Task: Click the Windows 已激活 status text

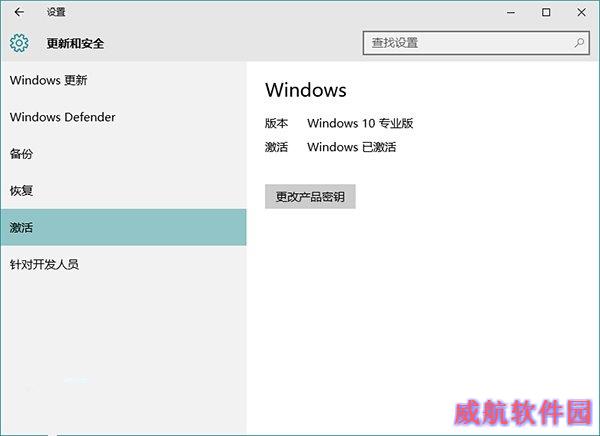Action: point(352,147)
